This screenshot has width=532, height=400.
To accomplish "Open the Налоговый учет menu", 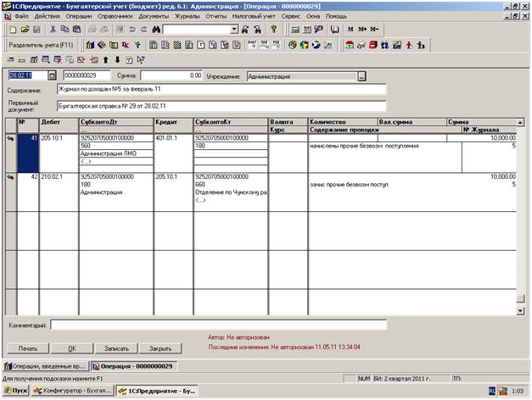I will [253, 16].
